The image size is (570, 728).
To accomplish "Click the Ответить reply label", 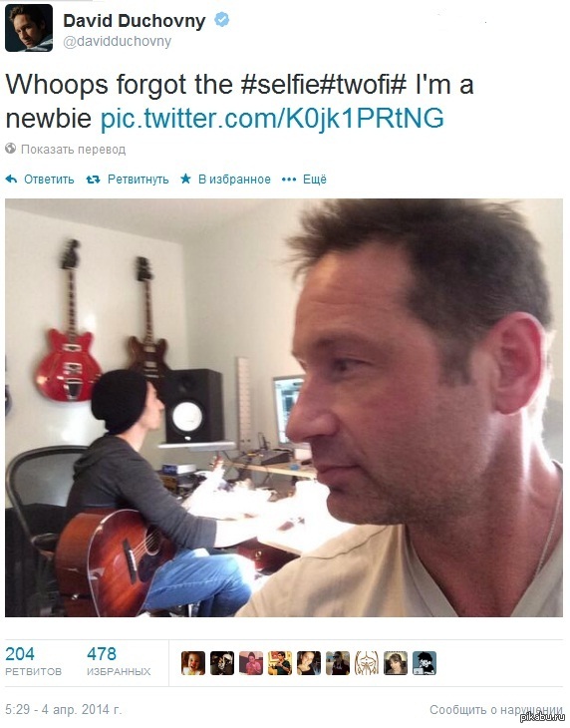I will pyautogui.click(x=49, y=180).
